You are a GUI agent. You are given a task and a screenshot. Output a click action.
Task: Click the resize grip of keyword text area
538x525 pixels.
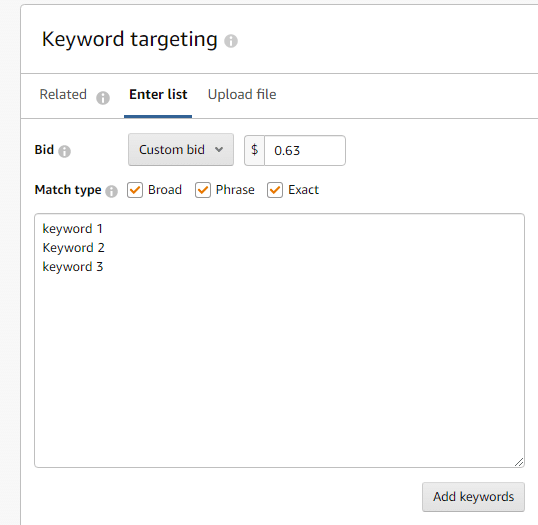519,462
